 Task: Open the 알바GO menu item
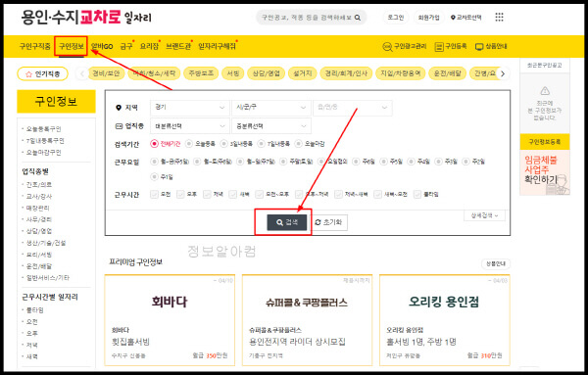click(102, 46)
